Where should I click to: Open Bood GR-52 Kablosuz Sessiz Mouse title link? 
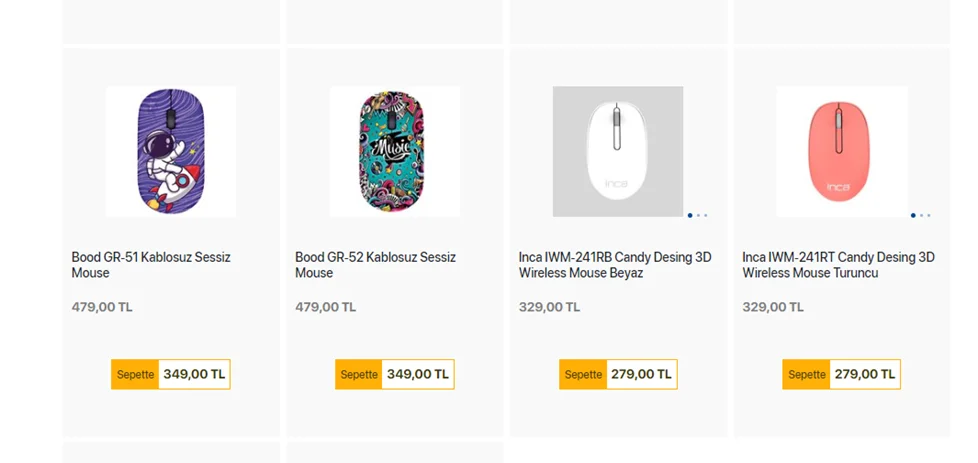[x=375, y=265]
